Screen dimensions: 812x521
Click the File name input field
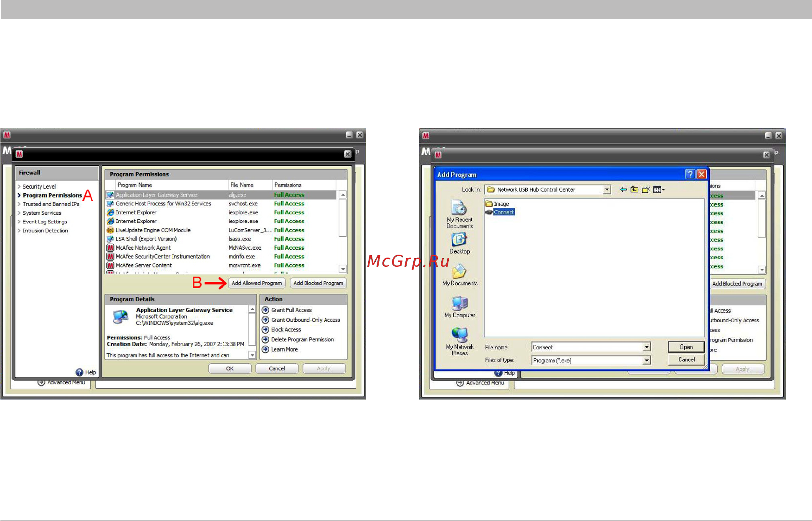[x=587, y=347]
